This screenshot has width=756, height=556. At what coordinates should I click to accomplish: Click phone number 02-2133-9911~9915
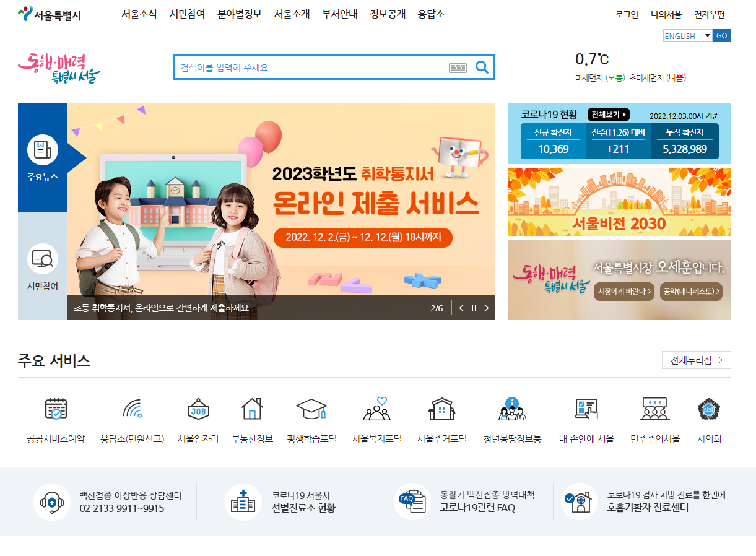point(122,508)
